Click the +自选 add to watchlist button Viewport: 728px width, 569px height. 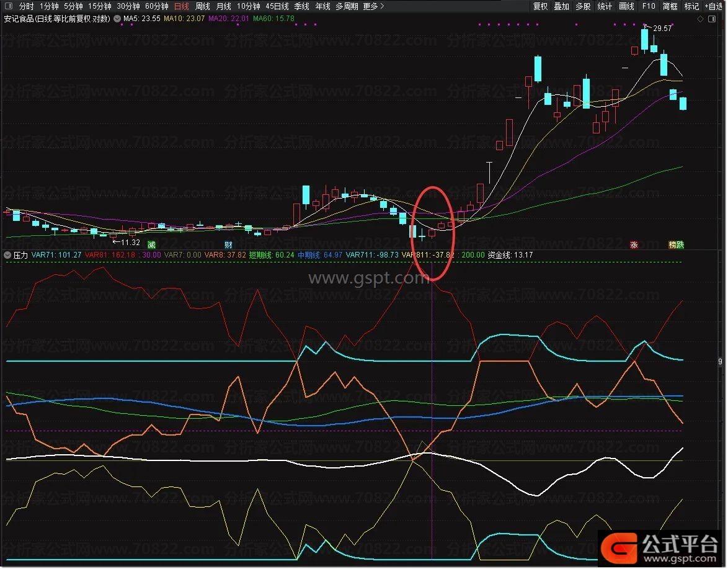(713, 6)
